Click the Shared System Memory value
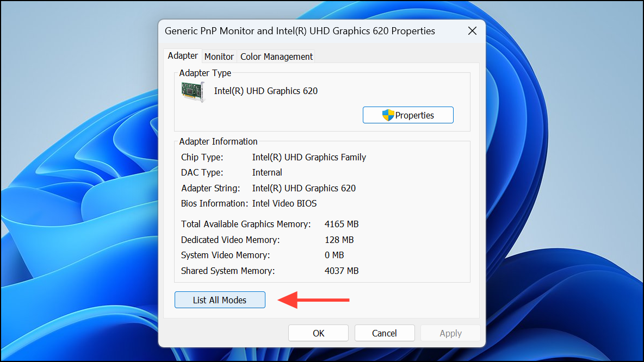The height and width of the screenshot is (362, 644). click(342, 271)
